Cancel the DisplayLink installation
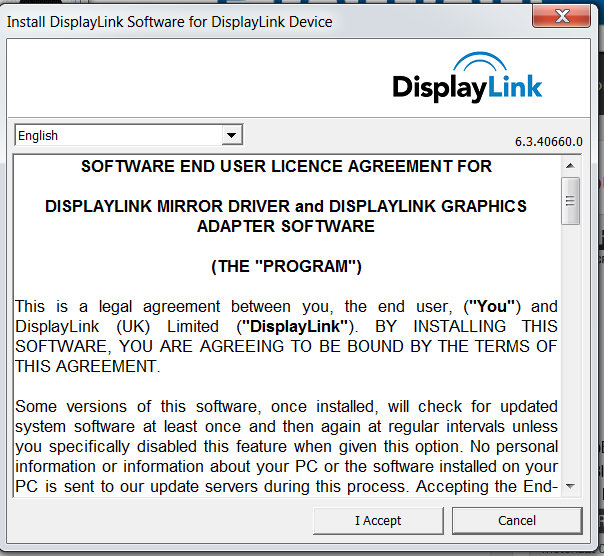This screenshot has width=604, height=556. coord(517,521)
